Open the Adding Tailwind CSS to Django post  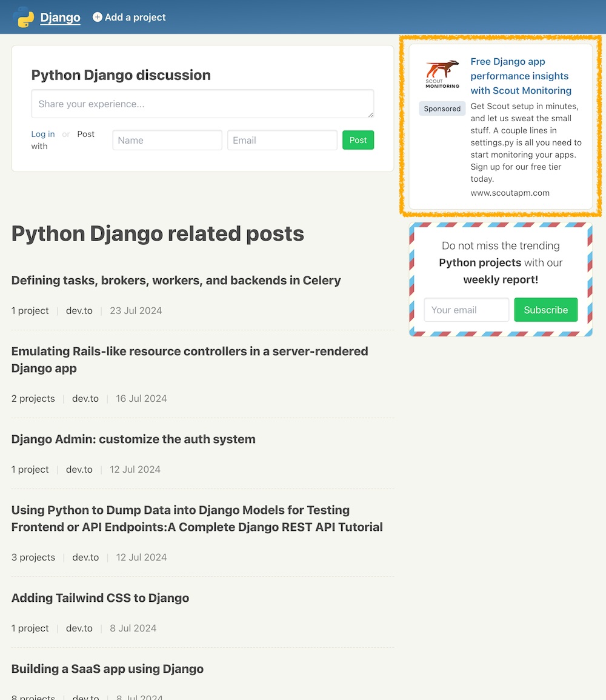coord(100,598)
